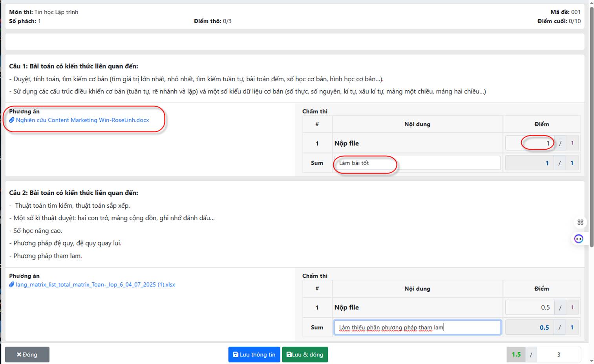Click 'Thuật toán tìm kiếm, thuật toán sắp xếp' line
Screen dimensions: 594x364
[72, 206]
